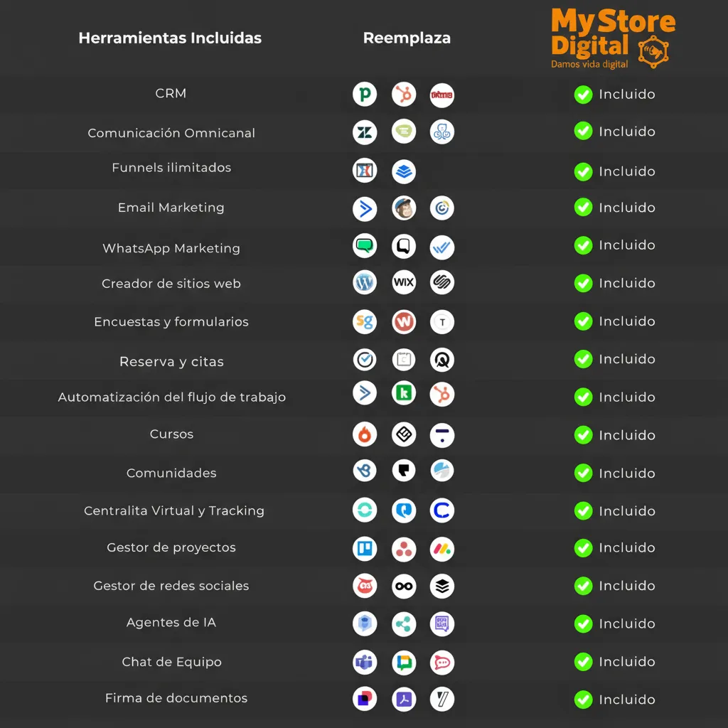Click the Mailchimp monkey icon

pos(404,208)
